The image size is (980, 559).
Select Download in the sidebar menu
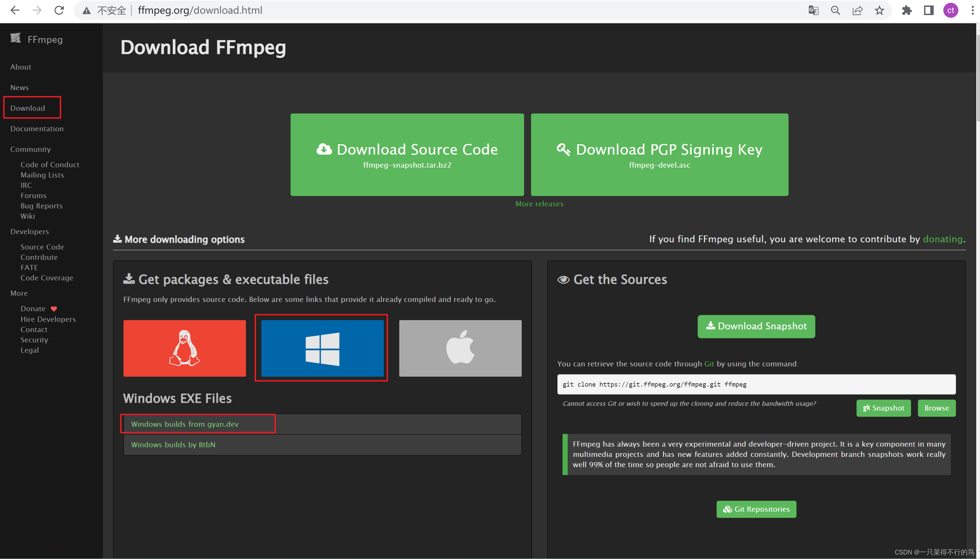tap(28, 108)
